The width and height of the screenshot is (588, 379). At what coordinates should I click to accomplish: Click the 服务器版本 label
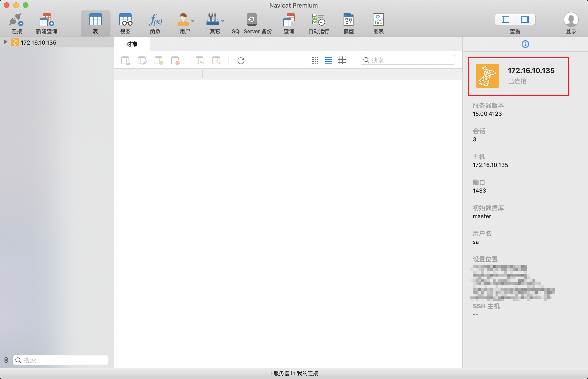pos(488,105)
